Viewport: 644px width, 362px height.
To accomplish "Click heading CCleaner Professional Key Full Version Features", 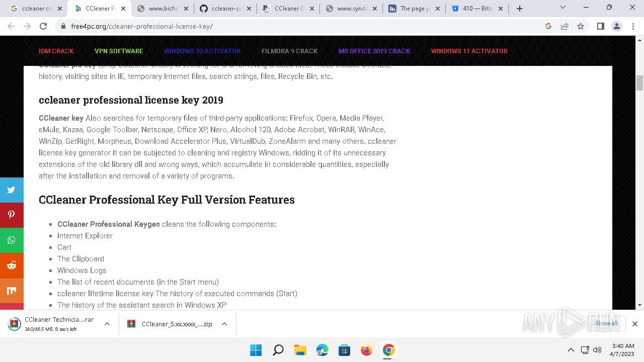I will 167,200.
